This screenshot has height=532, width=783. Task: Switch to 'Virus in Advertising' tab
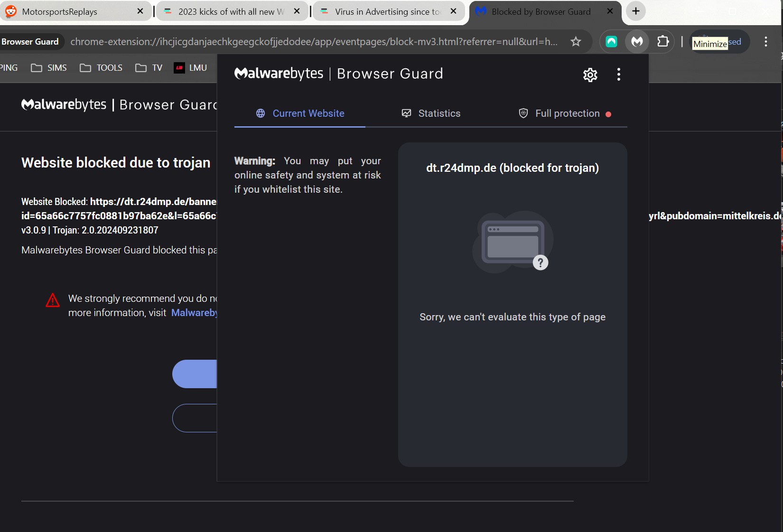(388, 11)
